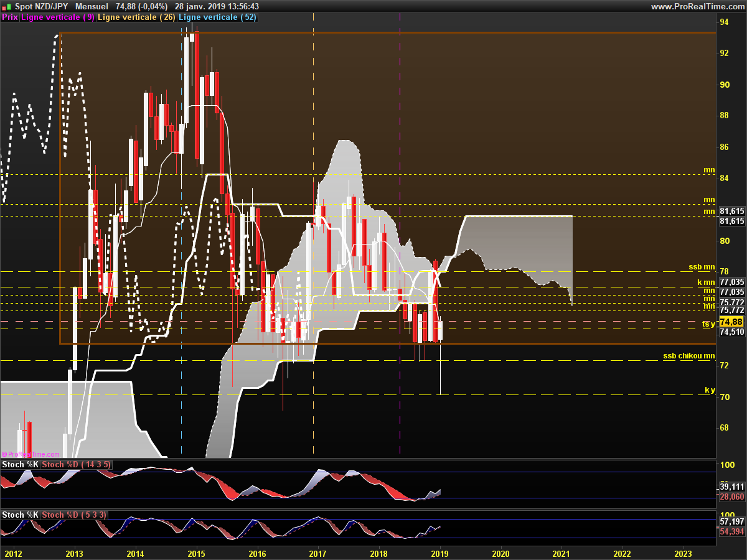Click the 54,394 stochastic value tag
This screenshot has height=560, width=747.
pyautogui.click(x=732, y=532)
